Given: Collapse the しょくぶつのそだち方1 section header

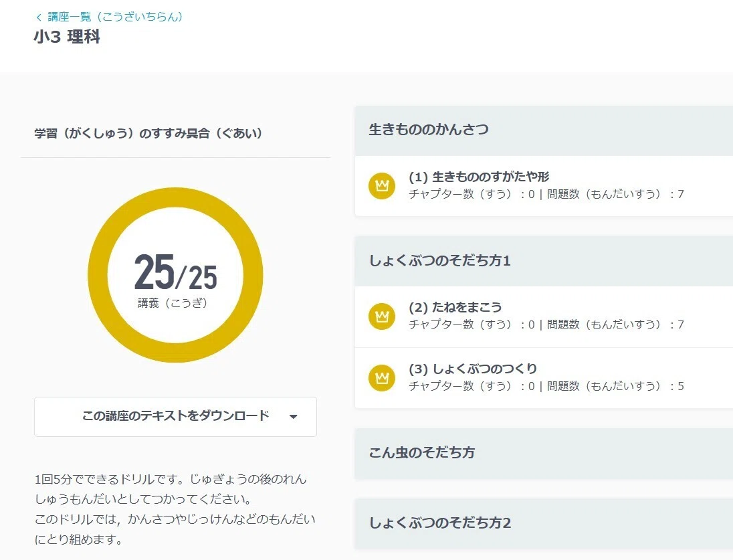Looking at the screenshot, I should coord(544,261).
